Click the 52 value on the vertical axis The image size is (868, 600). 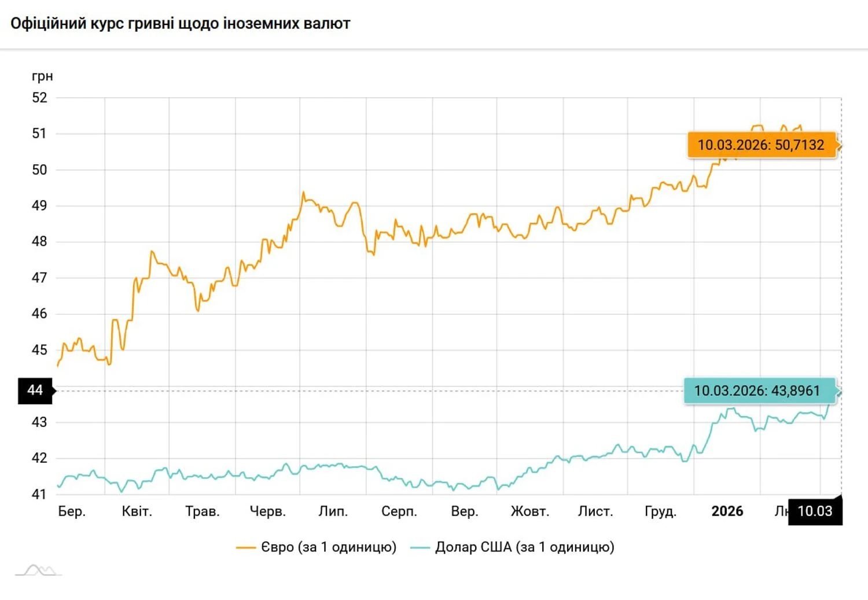39,98
